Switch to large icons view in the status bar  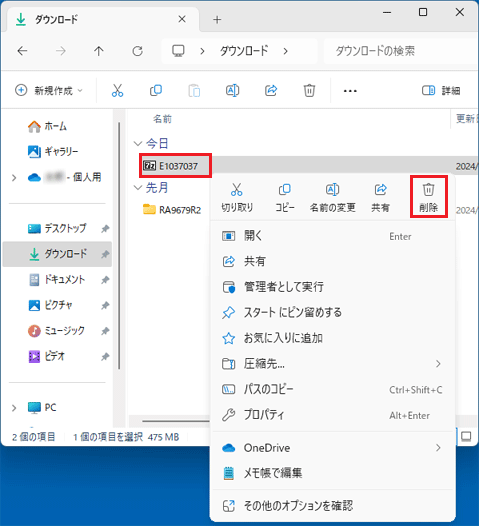tap(466, 436)
